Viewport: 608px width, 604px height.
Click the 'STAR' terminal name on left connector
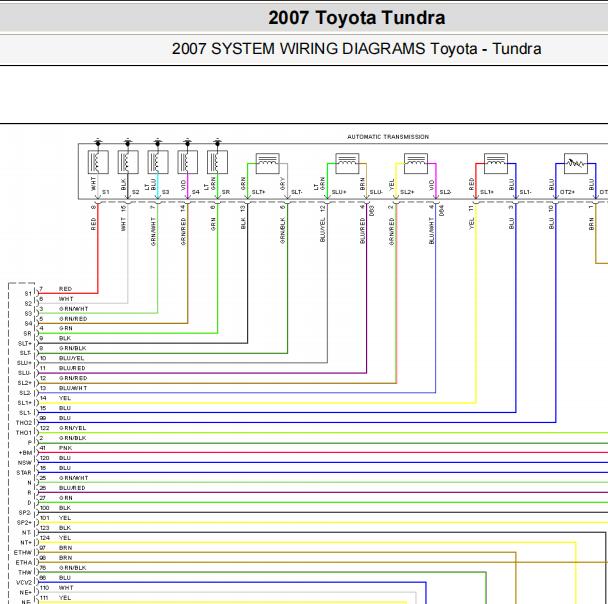coord(24,473)
